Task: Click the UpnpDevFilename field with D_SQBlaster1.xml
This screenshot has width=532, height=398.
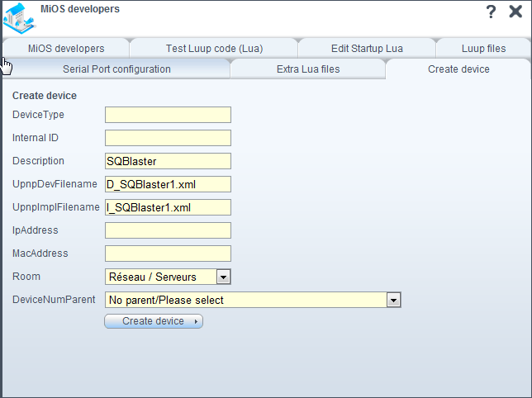Action: tap(168, 184)
